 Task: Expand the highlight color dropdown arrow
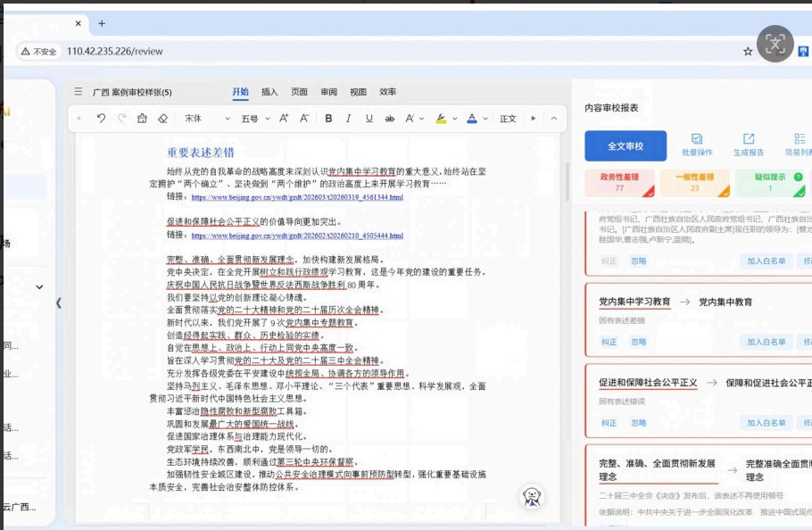point(455,119)
